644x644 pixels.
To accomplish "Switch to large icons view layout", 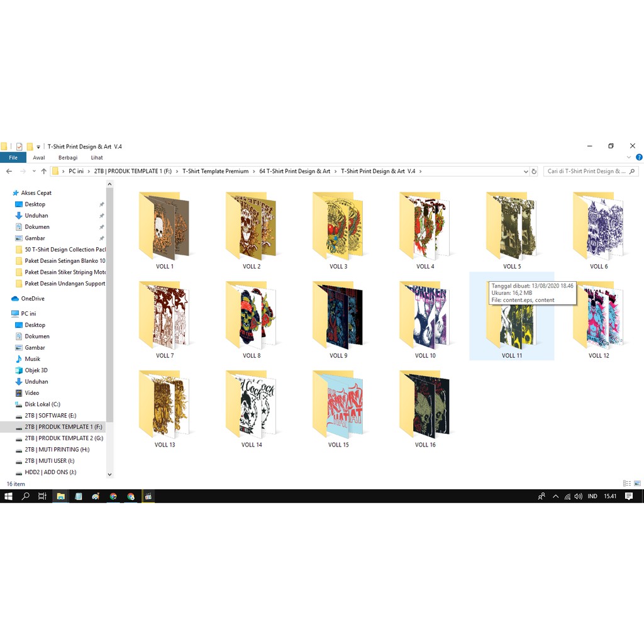I will pos(637,484).
